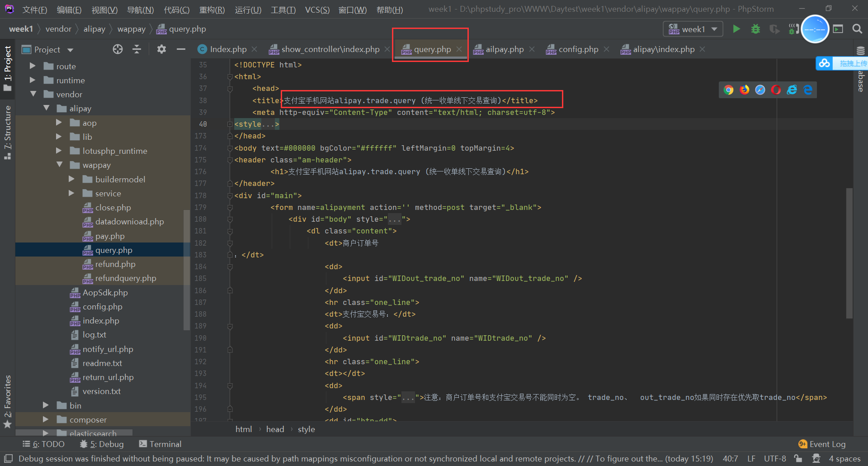Image resolution: width=868 pixels, height=466 pixels.
Task: Click the project tree scrollbar
Action: pyautogui.click(x=187, y=270)
